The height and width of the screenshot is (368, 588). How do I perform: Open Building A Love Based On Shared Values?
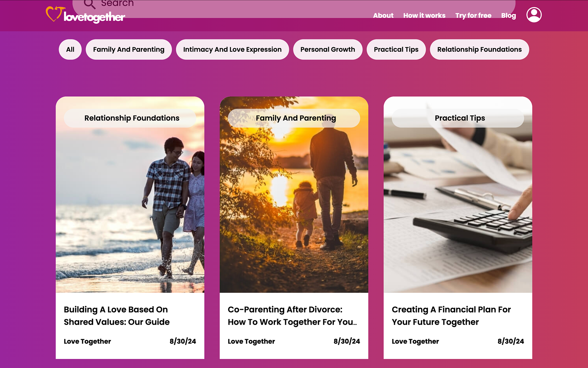point(117,316)
